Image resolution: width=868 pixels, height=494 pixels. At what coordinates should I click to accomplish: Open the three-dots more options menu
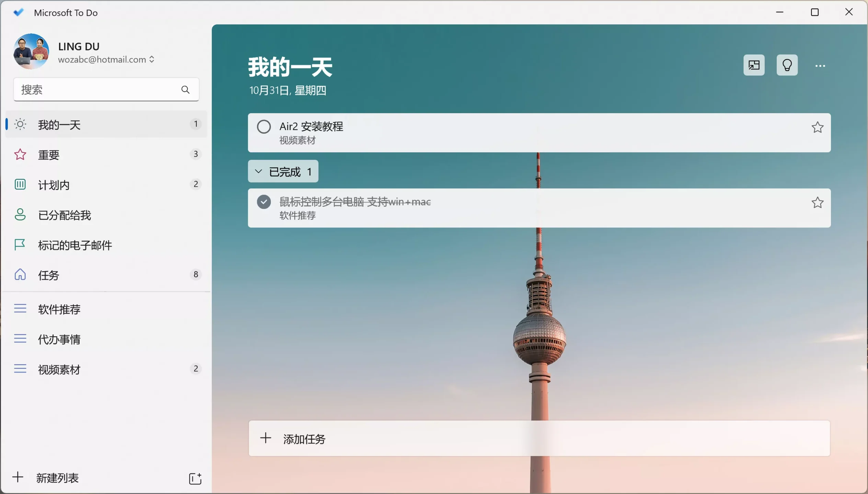coord(820,66)
